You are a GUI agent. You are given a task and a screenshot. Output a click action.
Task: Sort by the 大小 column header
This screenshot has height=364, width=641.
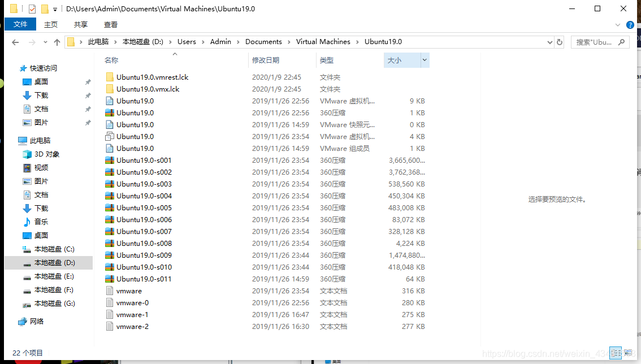click(394, 60)
